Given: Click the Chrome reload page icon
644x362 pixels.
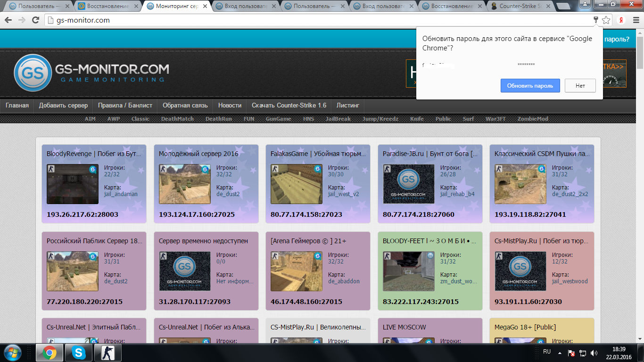Looking at the screenshot, I should click(35, 20).
